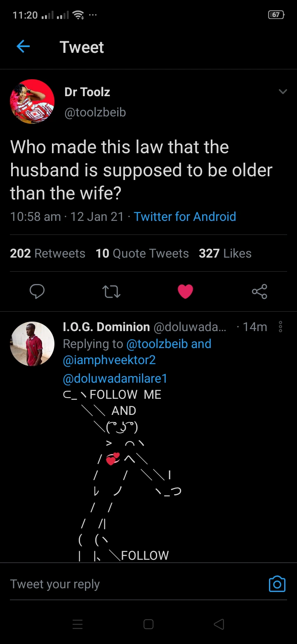Tap the Android recents menu button
The width and height of the screenshot is (297, 644).
78,624
